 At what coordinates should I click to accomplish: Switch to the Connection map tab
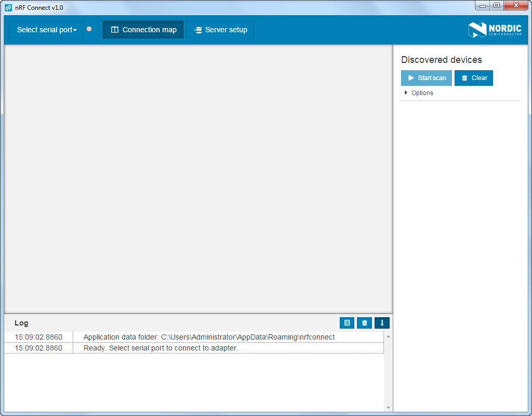143,30
